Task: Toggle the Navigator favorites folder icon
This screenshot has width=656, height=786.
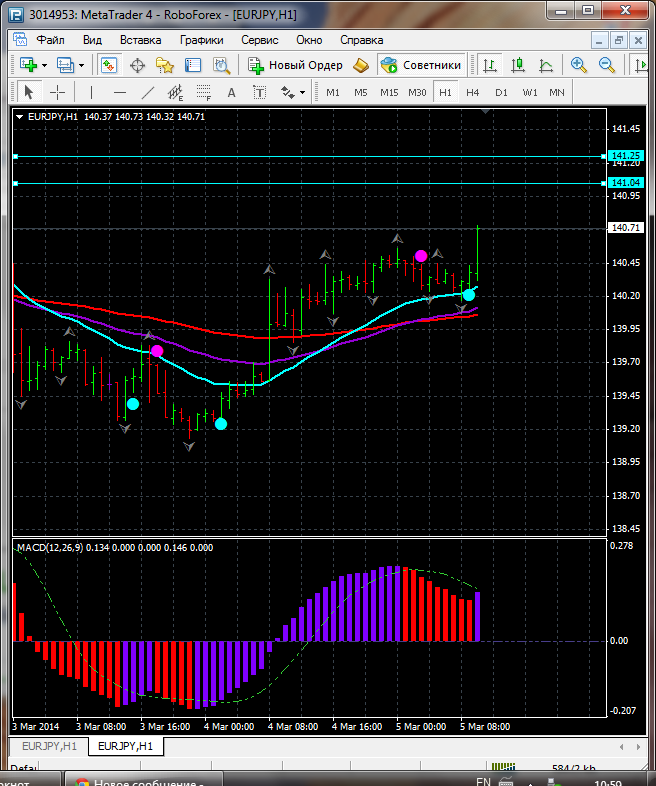Action: point(165,65)
